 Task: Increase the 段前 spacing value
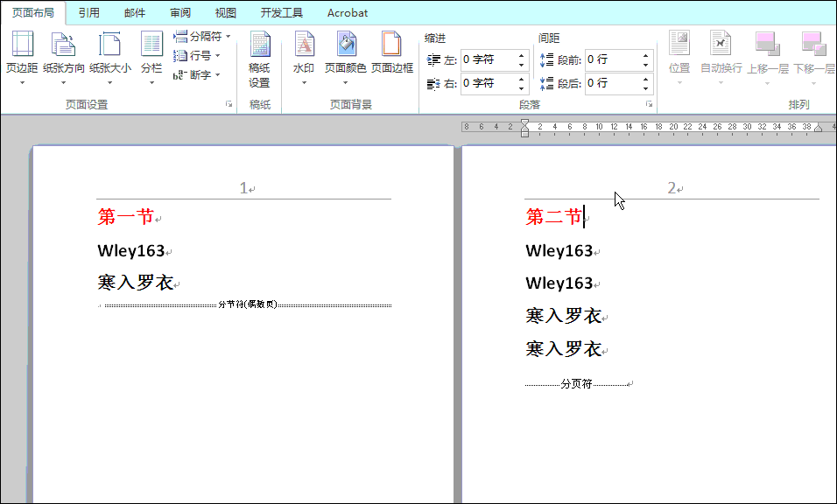646,55
